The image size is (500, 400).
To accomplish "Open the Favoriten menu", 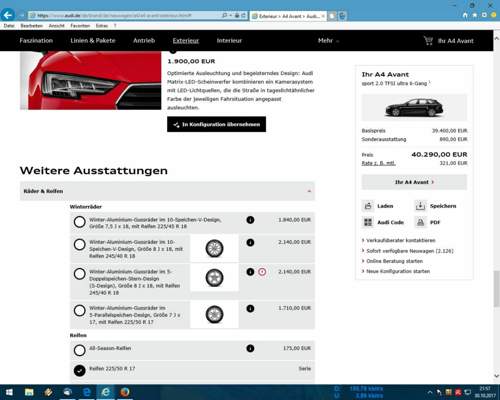I will pos(80,26).
